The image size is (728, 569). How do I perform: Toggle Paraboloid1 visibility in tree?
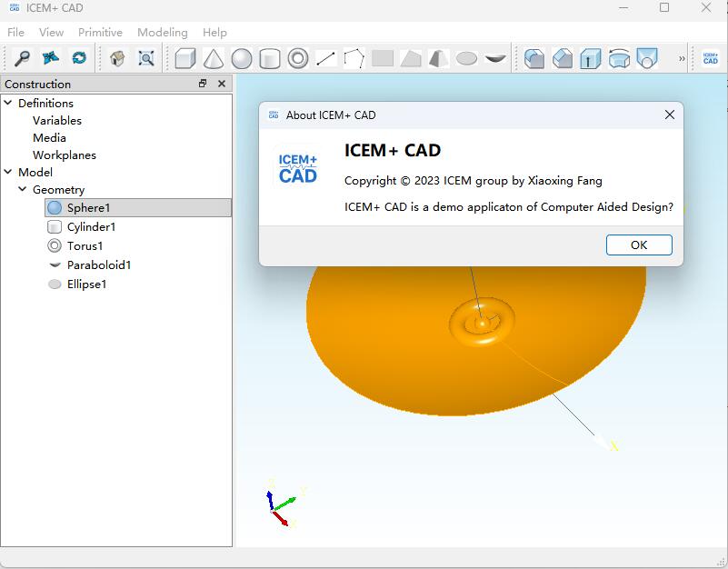click(x=53, y=265)
